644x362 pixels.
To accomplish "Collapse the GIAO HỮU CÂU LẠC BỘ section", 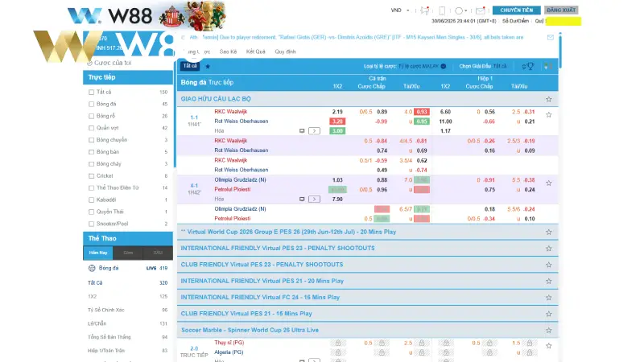I will pos(368,99).
